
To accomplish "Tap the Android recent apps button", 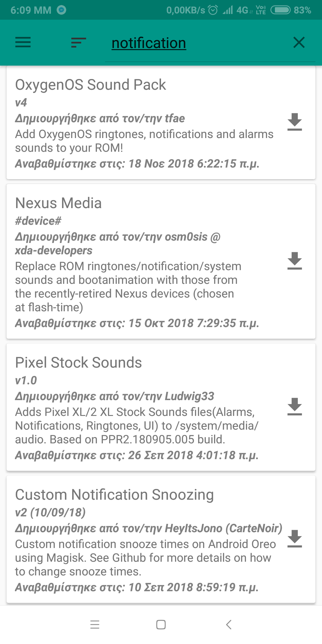I will click(x=95, y=624).
